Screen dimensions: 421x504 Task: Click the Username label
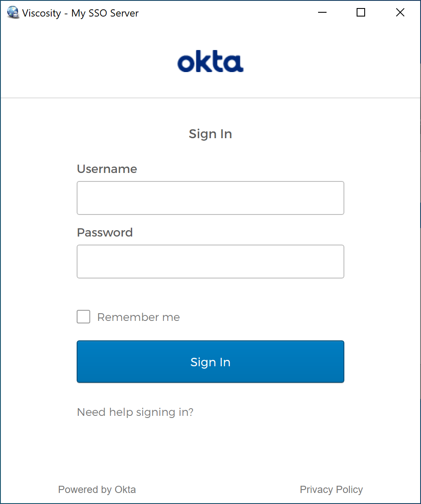tap(107, 169)
